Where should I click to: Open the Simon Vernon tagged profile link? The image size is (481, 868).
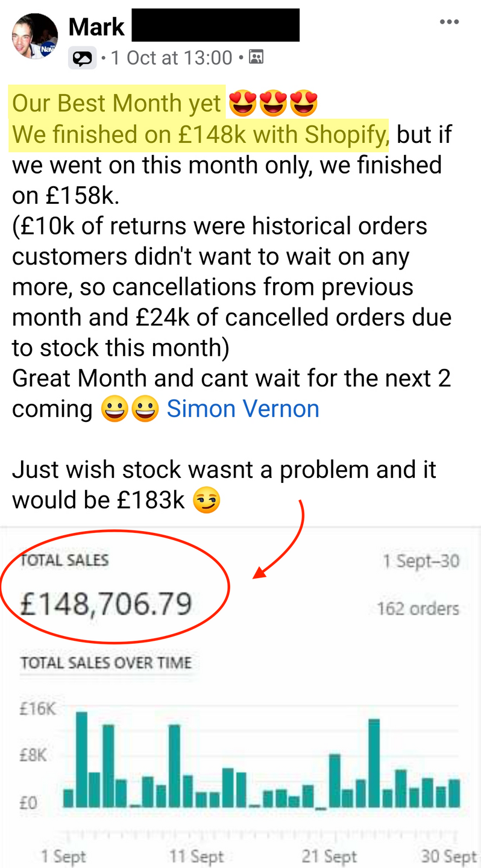(x=243, y=409)
